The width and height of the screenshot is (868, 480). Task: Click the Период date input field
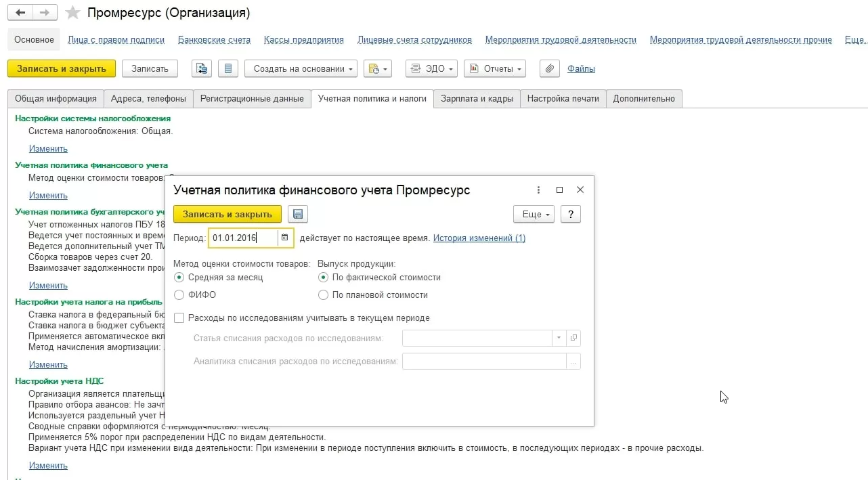[243, 238]
